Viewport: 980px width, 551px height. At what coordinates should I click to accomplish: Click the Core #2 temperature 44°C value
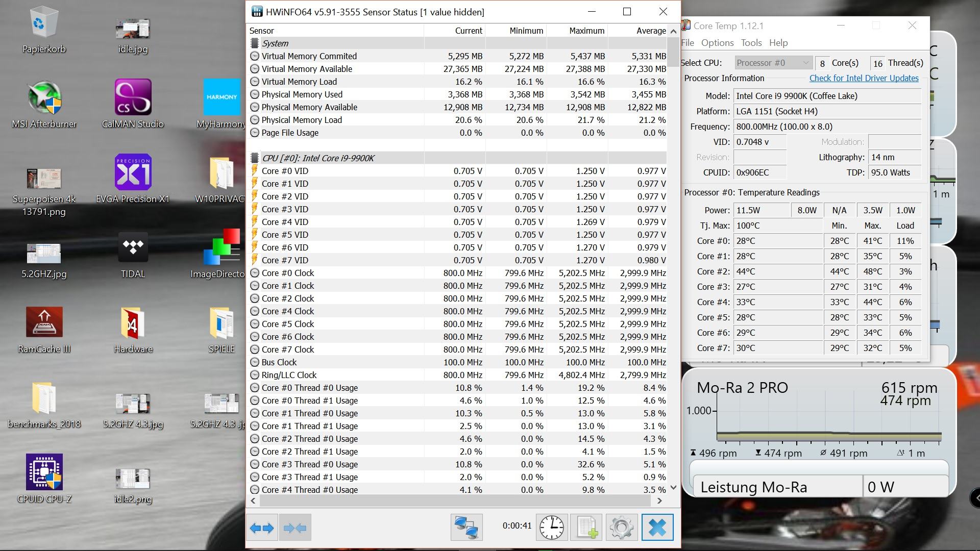[x=778, y=271]
